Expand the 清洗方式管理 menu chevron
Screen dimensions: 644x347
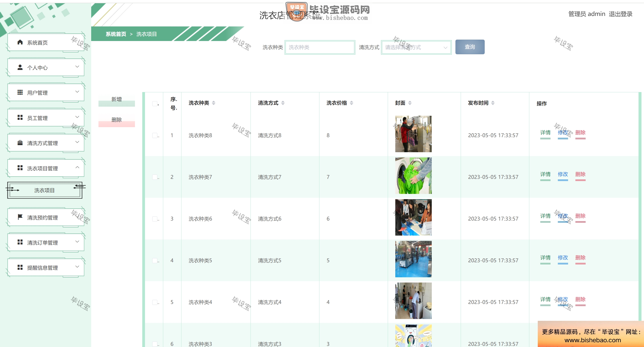coord(77,142)
